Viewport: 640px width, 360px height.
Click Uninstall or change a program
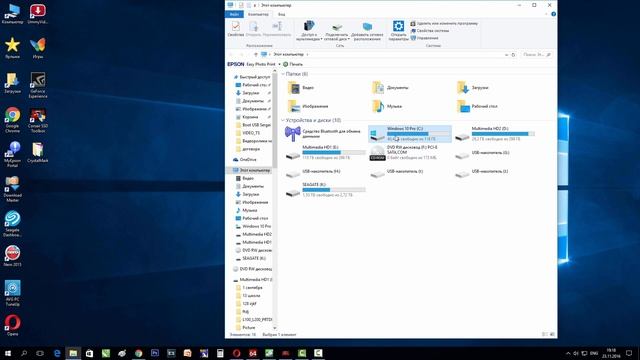pos(444,24)
